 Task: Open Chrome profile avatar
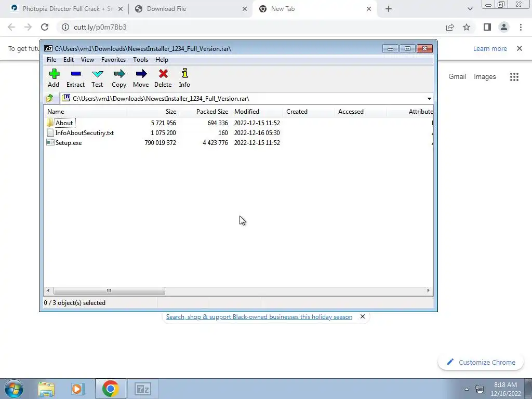[504, 27]
